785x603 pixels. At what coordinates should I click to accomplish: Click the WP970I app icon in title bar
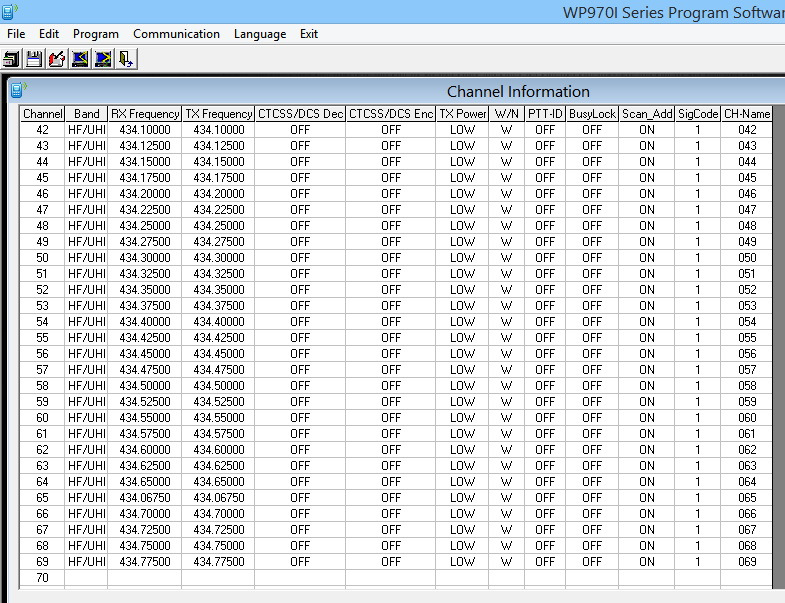[x=9, y=11]
